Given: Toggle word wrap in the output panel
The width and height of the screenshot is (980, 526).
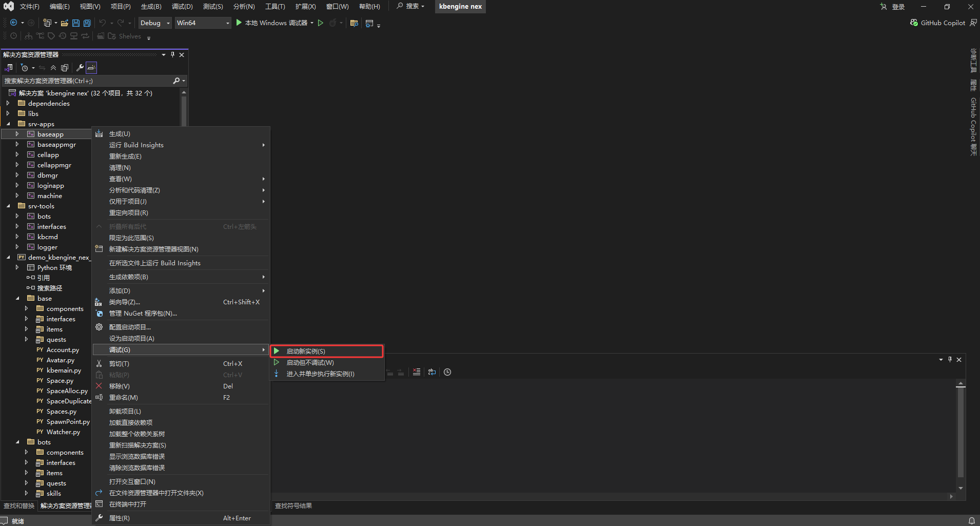Looking at the screenshot, I should tap(432, 372).
